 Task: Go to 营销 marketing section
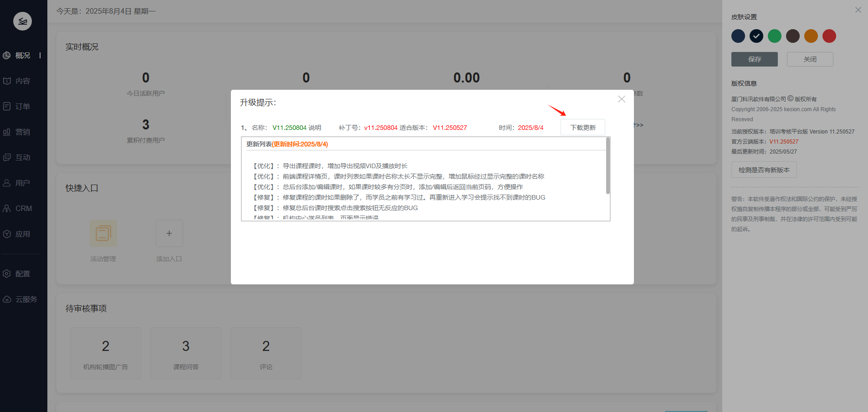22,132
